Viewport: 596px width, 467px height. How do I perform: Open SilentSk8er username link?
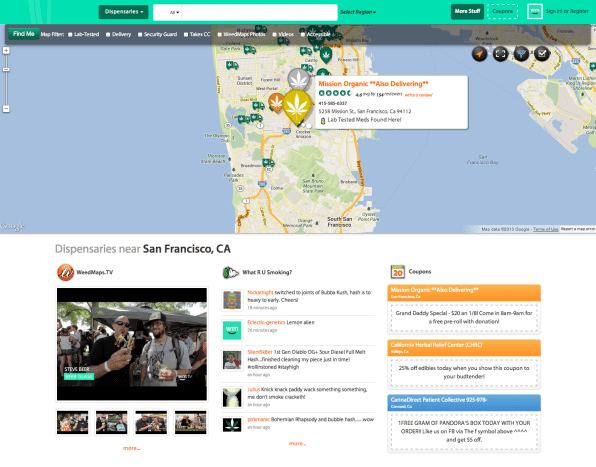[260, 352]
